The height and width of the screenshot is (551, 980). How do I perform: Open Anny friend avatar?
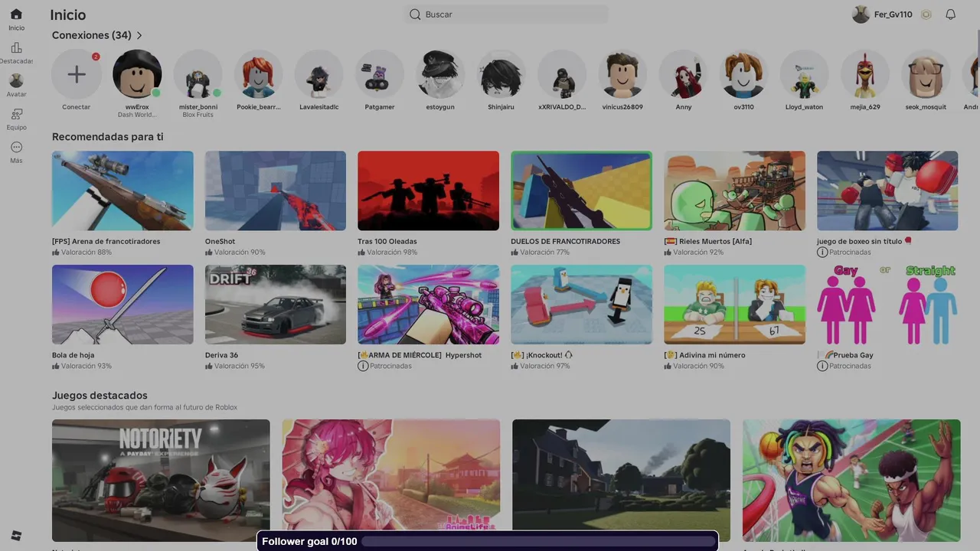[684, 74]
